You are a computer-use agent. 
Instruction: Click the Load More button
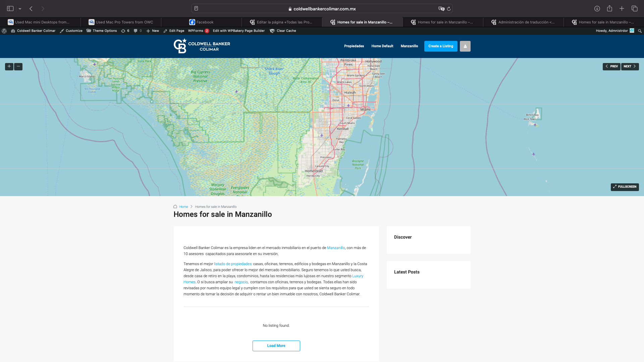coord(276,346)
